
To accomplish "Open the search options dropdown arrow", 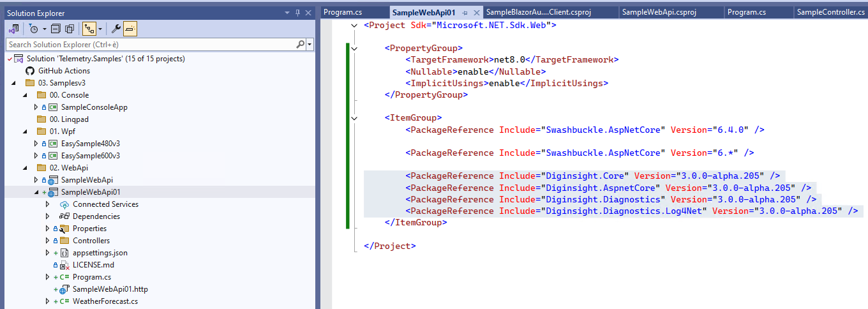I will coord(310,45).
